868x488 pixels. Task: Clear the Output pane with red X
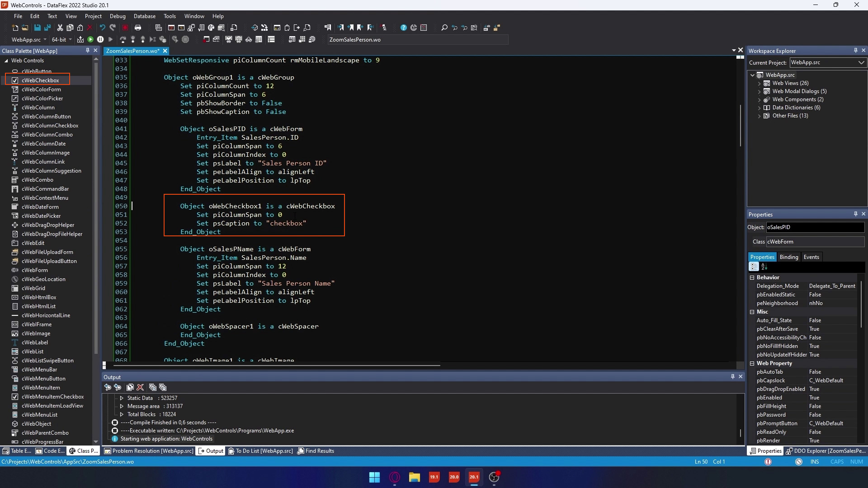coord(140,387)
